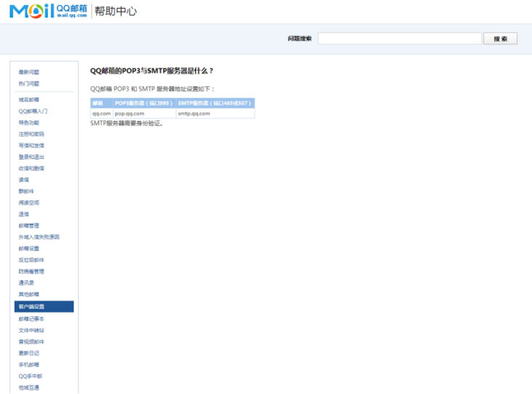Select highlighted 客户端设置 sidebar item
This screenshot has height=394, width=532.
[x=31, y=307]
